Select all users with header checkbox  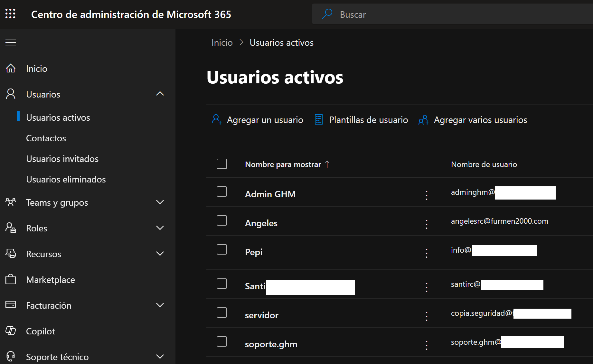point(222,164)
